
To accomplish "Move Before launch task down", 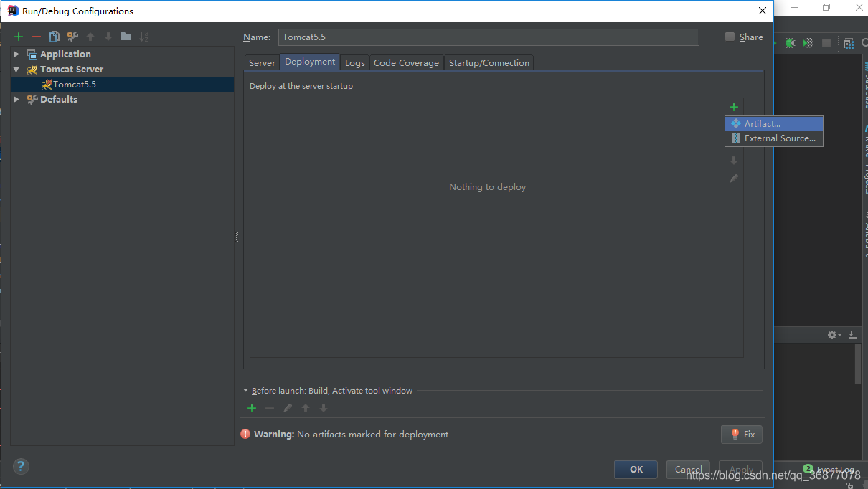I will (x=324, y=408).
